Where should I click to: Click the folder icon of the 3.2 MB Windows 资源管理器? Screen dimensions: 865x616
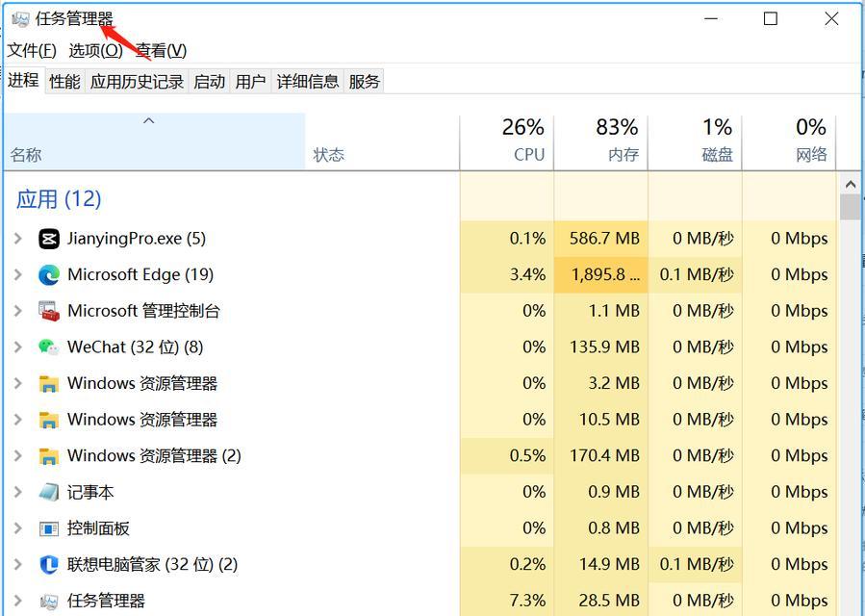pos(48,384)
